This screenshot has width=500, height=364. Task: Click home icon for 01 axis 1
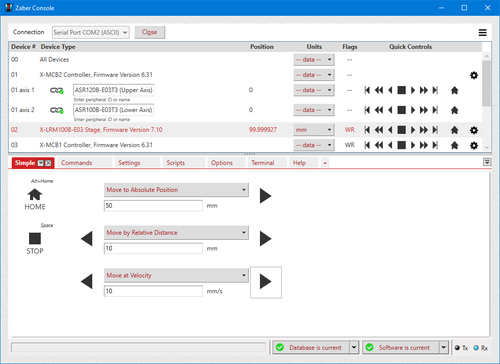point(454,90)
